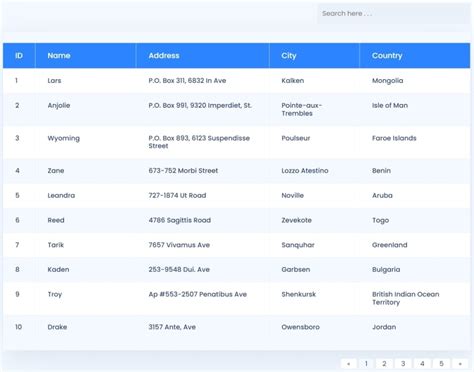Click the city Lozzo Atestino
This screenshot has height=372, width=474.
point(305,171)
